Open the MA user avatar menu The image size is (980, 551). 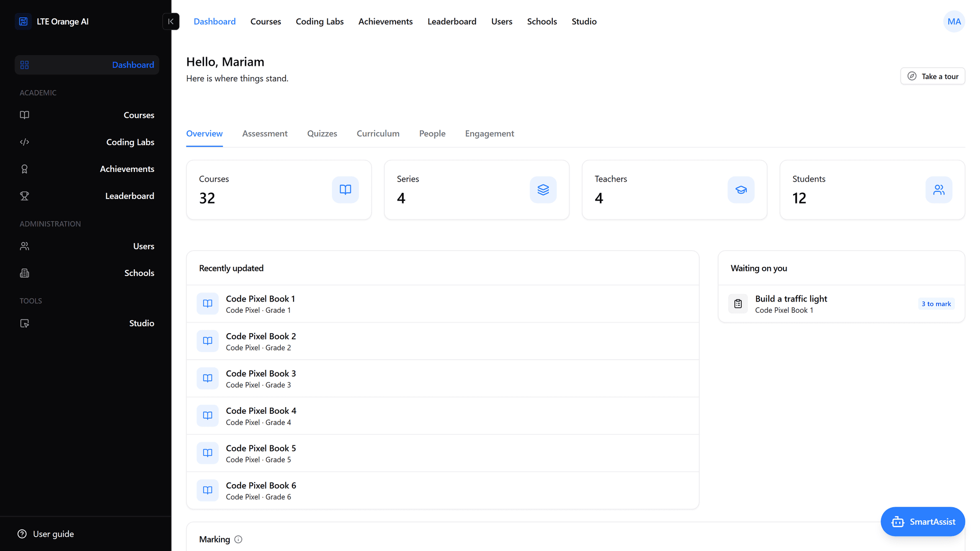click(x=954, y=21)
